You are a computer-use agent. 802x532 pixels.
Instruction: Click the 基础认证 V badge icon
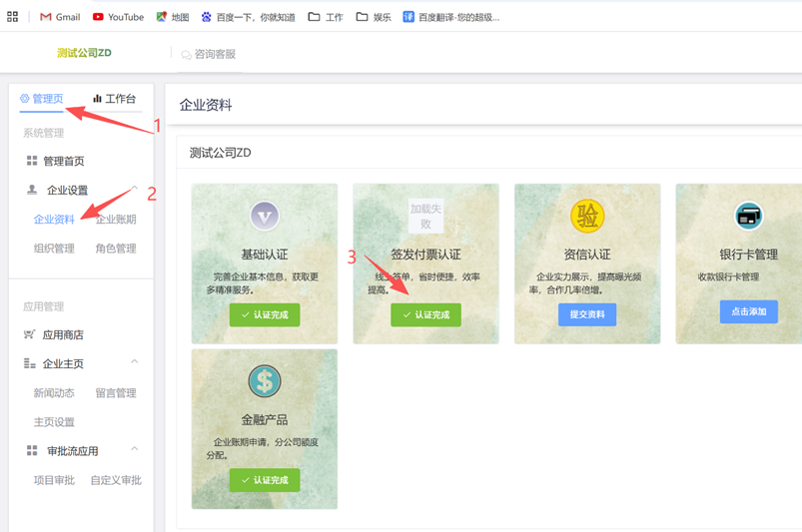(x=265, y=216)
